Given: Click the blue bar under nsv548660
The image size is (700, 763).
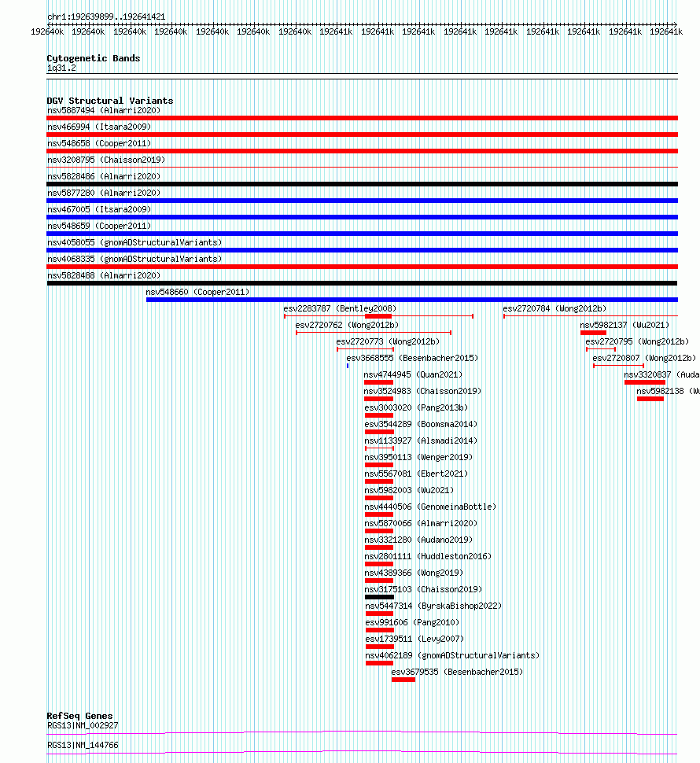Looking at the screenshot, I should 412,300.
